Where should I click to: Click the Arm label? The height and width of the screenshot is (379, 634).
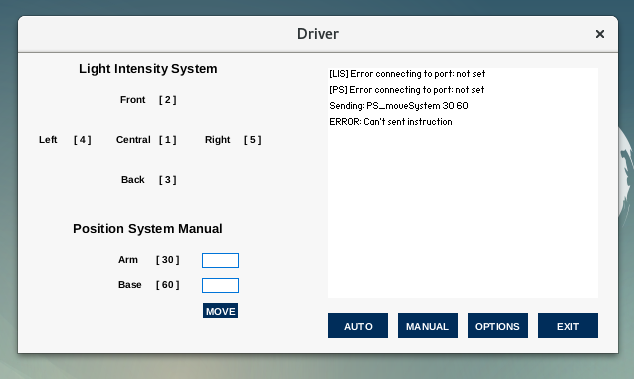128,260
